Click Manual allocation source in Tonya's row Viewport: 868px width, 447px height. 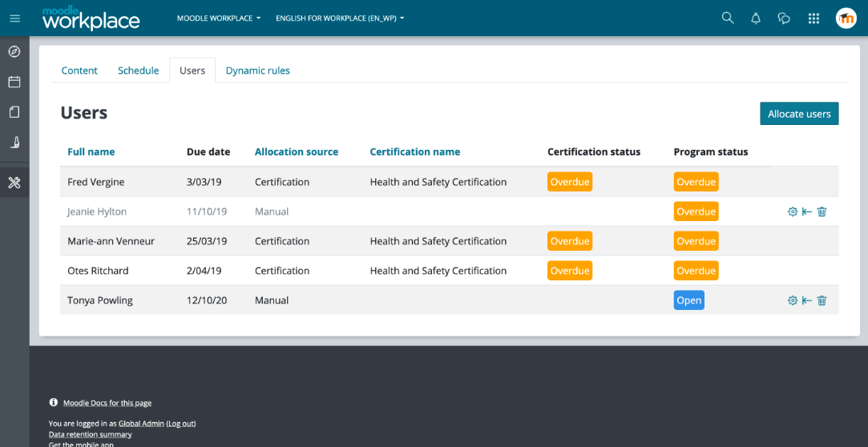272,300
